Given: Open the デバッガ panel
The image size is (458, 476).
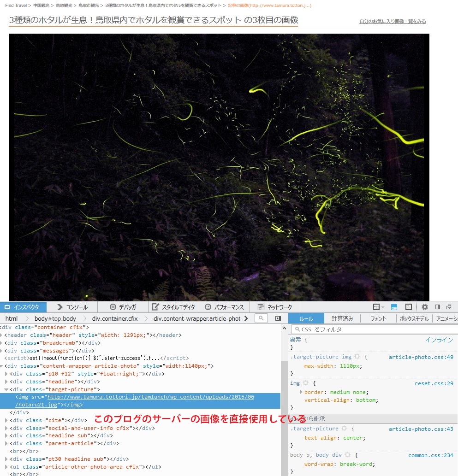Looking at the screenshot, I should (123, 307).
